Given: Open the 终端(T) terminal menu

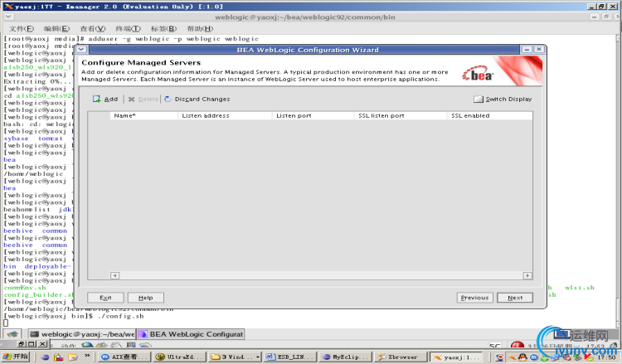Looking at the screenshot, I should [x=128, y=28].
